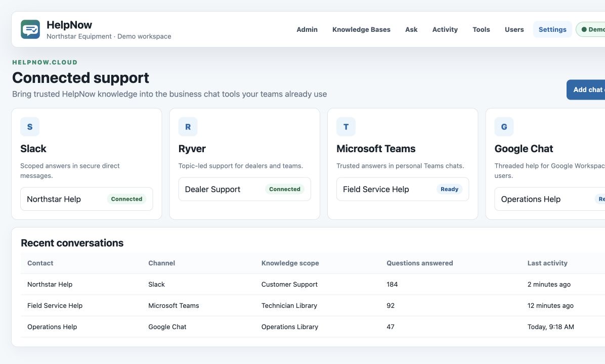This screenshot has width=605, height=364.
Task: Select Operations Help in the conversations table
Action: click(52, 327)
